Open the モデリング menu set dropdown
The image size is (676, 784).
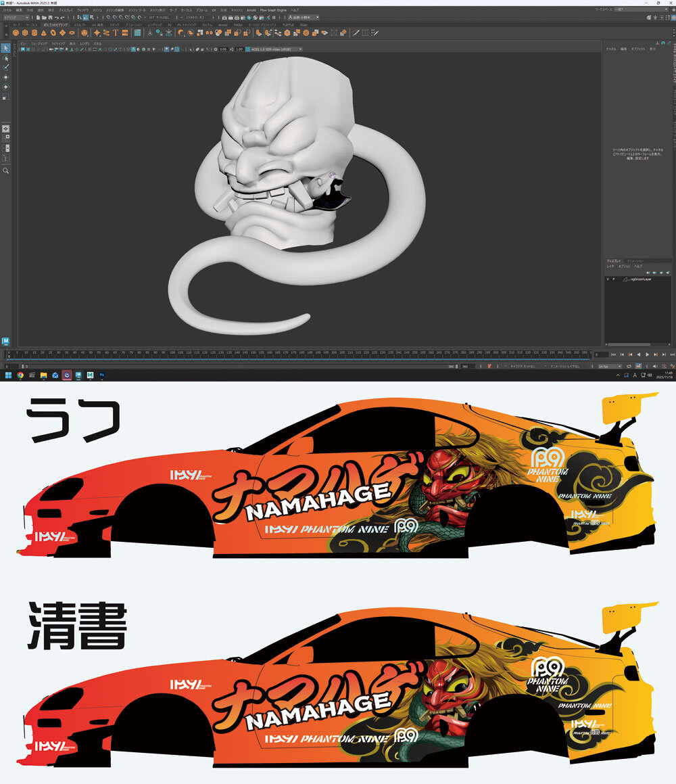[16, 18]
